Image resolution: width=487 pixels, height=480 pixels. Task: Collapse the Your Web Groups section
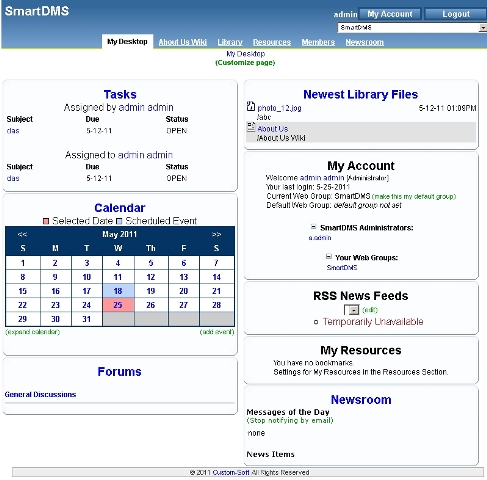tap(329, 257)
